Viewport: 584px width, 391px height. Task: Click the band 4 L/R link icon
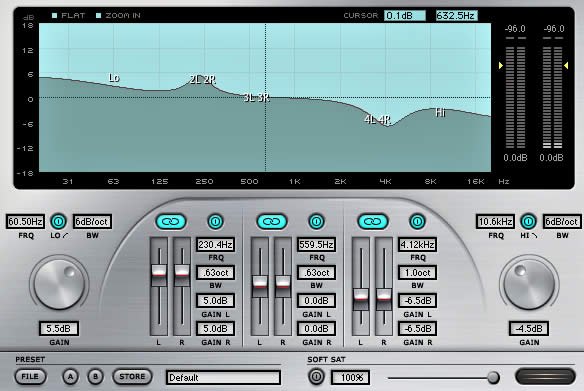pos(373,222)
